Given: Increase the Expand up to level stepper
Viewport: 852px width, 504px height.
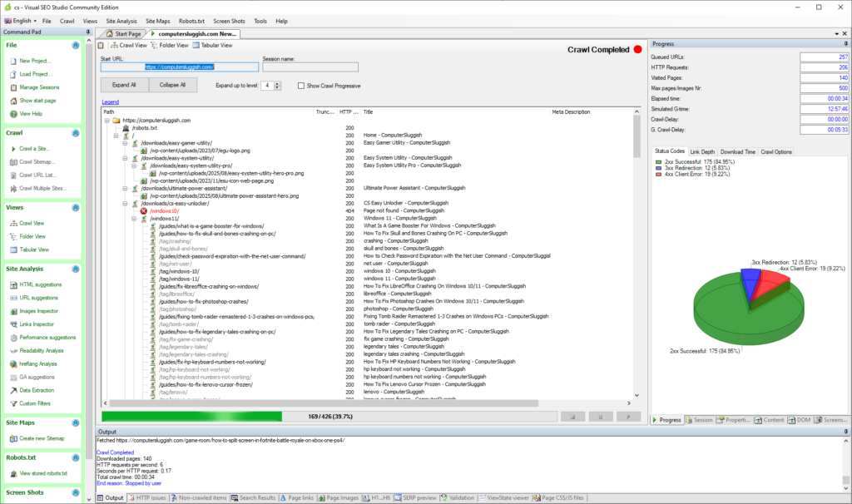Looking at the screenshot, I should tap(278, 84).
